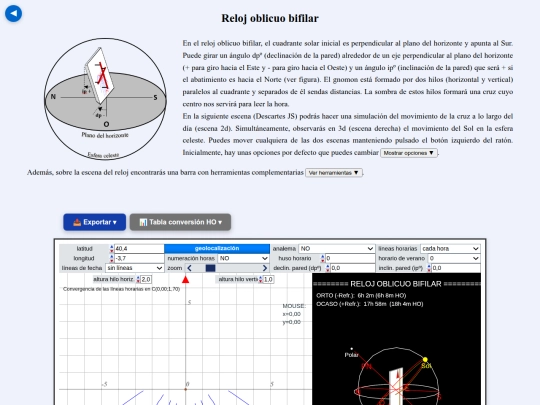Click the OCASO sunset time text
Image resolution: width=540 pixels, height=405 pixels.
370,304
